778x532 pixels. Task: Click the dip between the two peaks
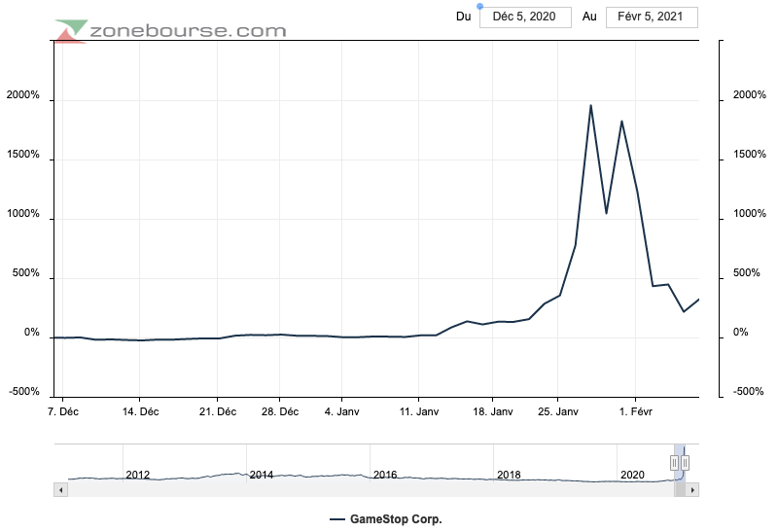(606, 212)
